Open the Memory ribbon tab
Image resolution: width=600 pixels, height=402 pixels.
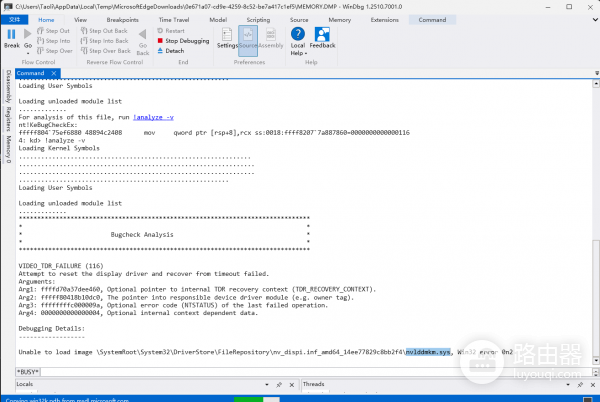click(x=339, y=20)
